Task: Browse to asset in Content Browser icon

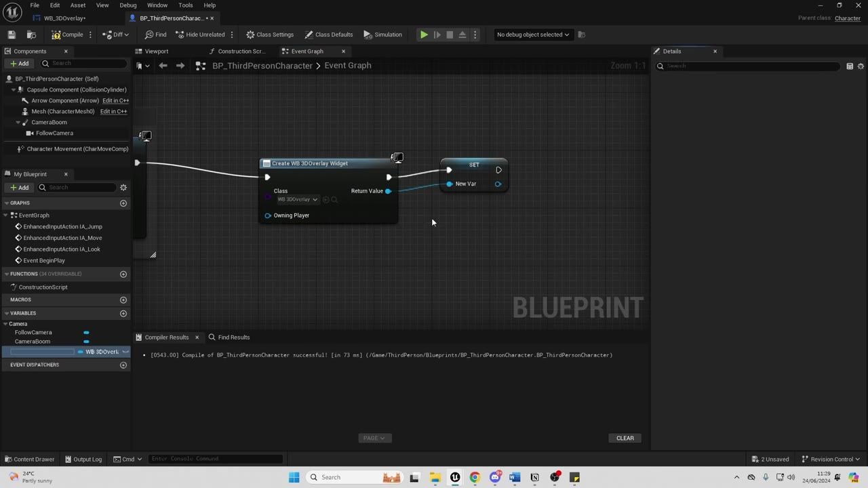Action: pos(31,35)
